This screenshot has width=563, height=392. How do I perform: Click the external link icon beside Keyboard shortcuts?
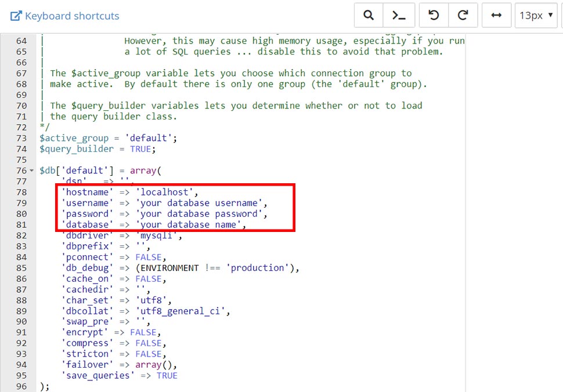(16, 16)
